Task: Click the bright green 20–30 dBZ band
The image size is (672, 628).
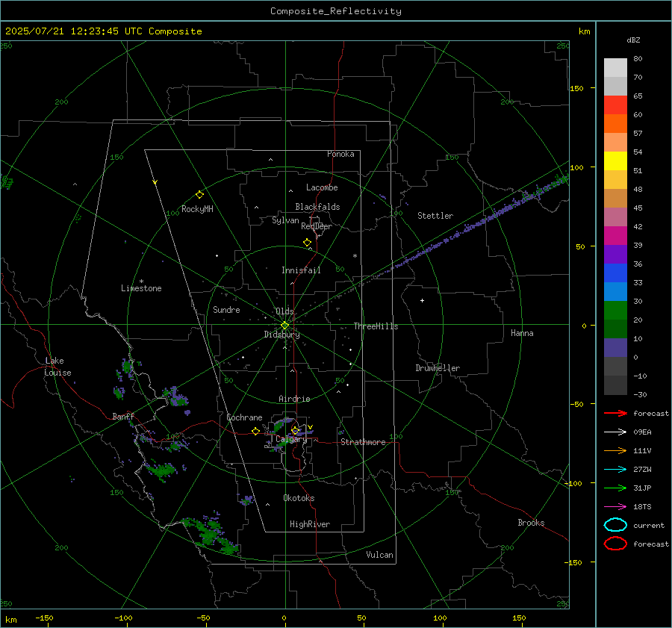Action: coord(615,311)
